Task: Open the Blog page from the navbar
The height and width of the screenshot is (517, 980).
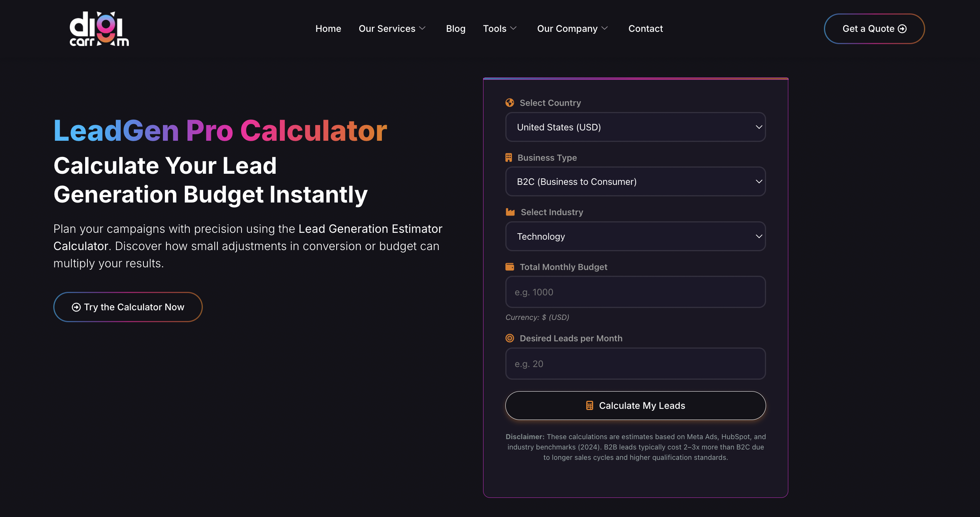Action: click(x=455, y=28)
